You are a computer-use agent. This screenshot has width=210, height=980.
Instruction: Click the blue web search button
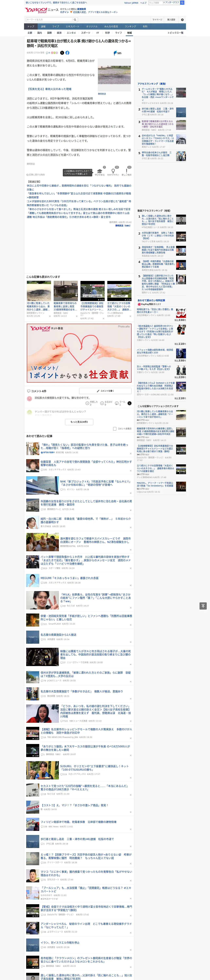tap(182, 3)
